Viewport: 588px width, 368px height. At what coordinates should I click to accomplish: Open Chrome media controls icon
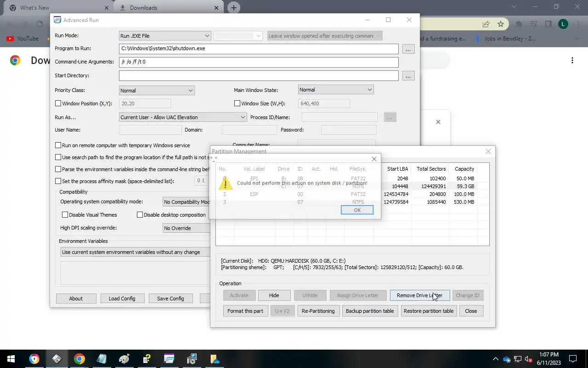pyautogui.click(x=533, y=24)
